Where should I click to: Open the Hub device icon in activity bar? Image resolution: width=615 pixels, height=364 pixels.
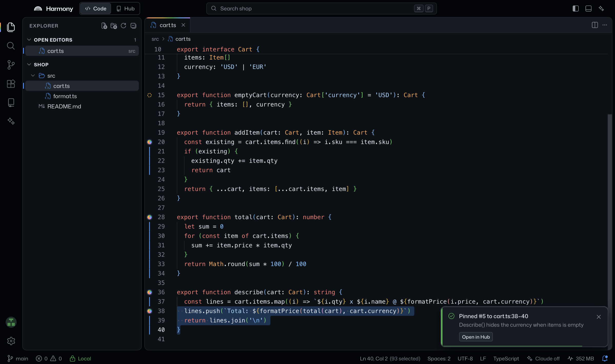[x=11, y=102]
